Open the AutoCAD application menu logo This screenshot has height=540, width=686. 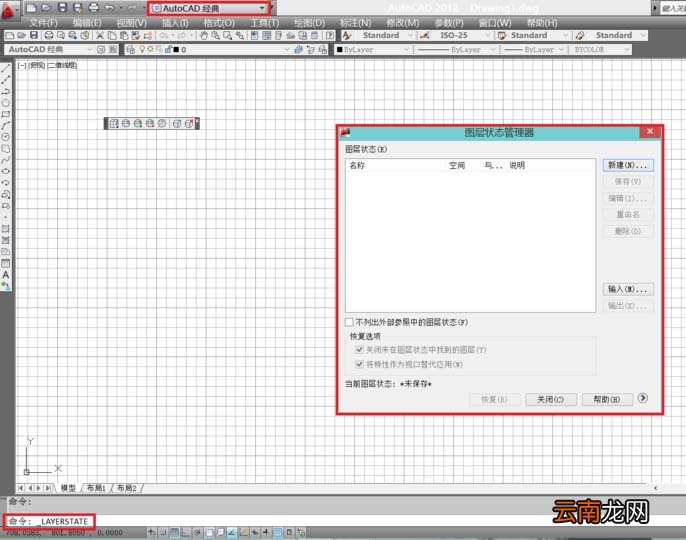coord(8,11)
